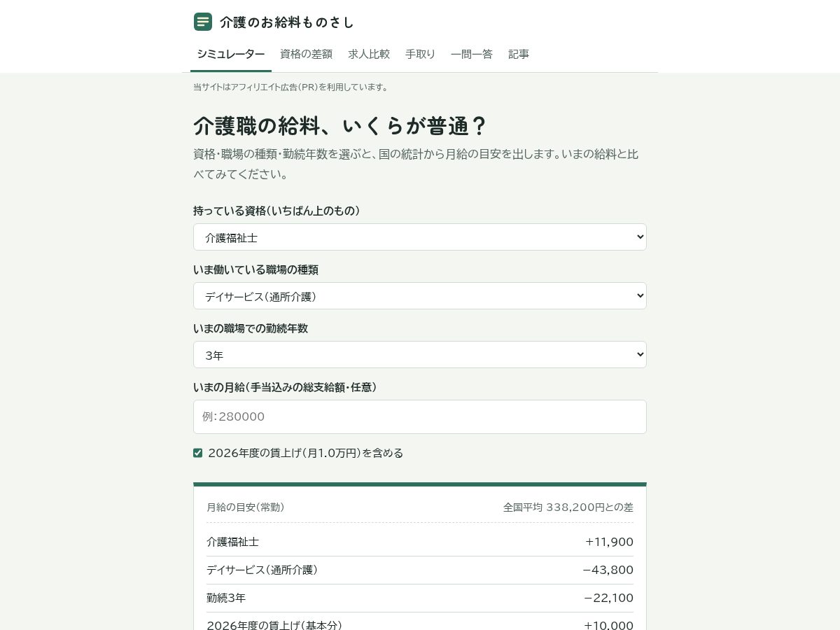Click the +10,000 value
840x630 pixels.
[609, 625]
